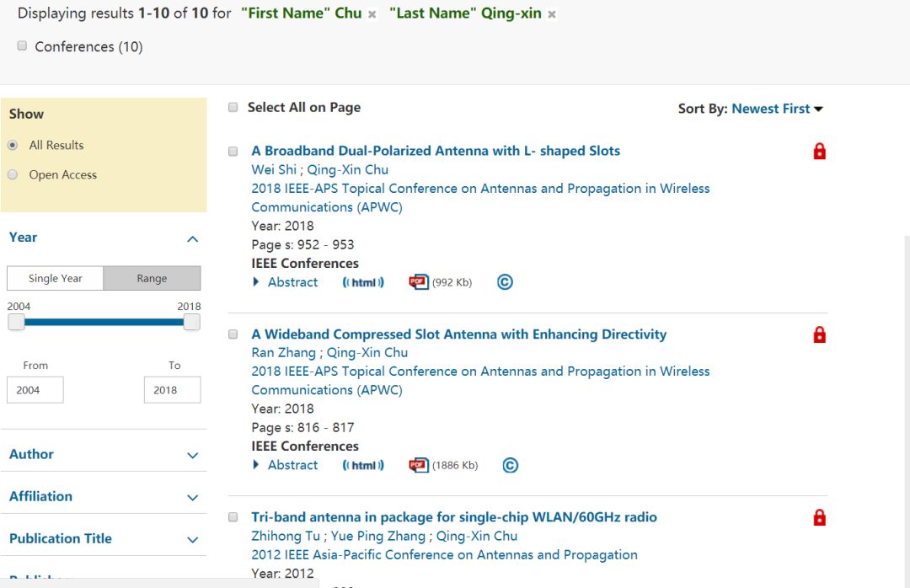This screenshot has height=588, width=910.
Task: Click the 2004 year slider handle
Action: pos(16,322)
